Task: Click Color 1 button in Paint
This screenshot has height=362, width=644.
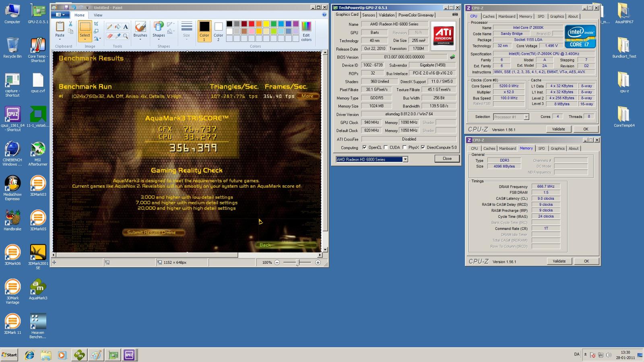Action: (x=204, y=31)
